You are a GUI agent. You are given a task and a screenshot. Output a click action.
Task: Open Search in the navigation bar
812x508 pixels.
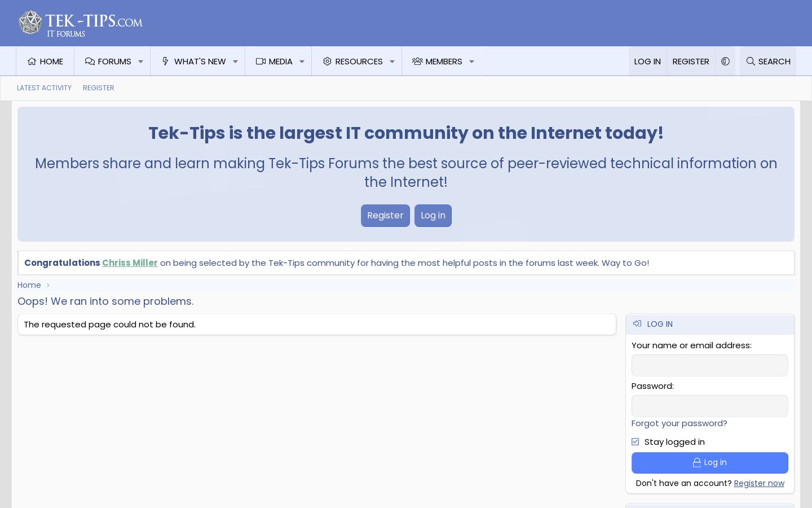(x=768, y=62)
